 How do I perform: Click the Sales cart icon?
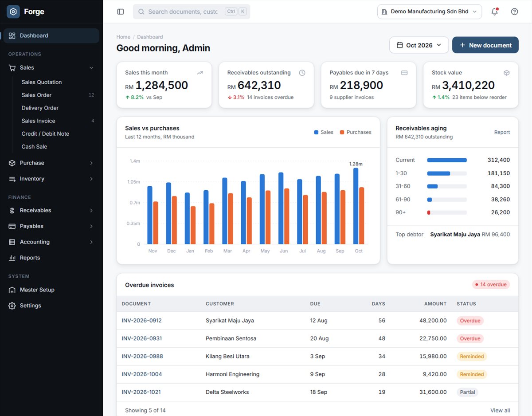point(12,68)
